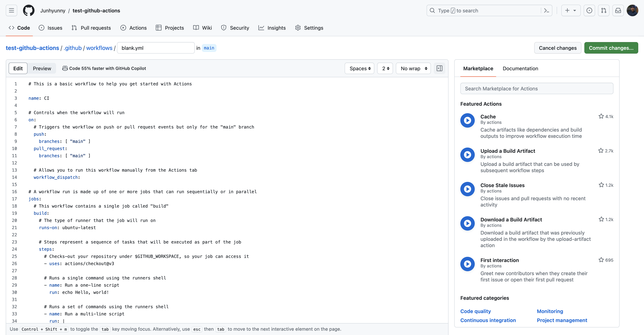Star the Cache action
644x335 pixels.
[x=601, y=116]
